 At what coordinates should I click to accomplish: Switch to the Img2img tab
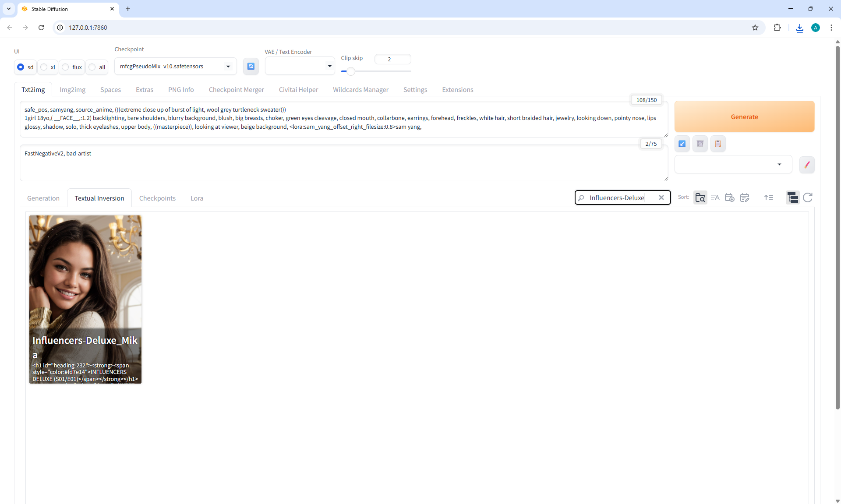click(x=72, y=90)
